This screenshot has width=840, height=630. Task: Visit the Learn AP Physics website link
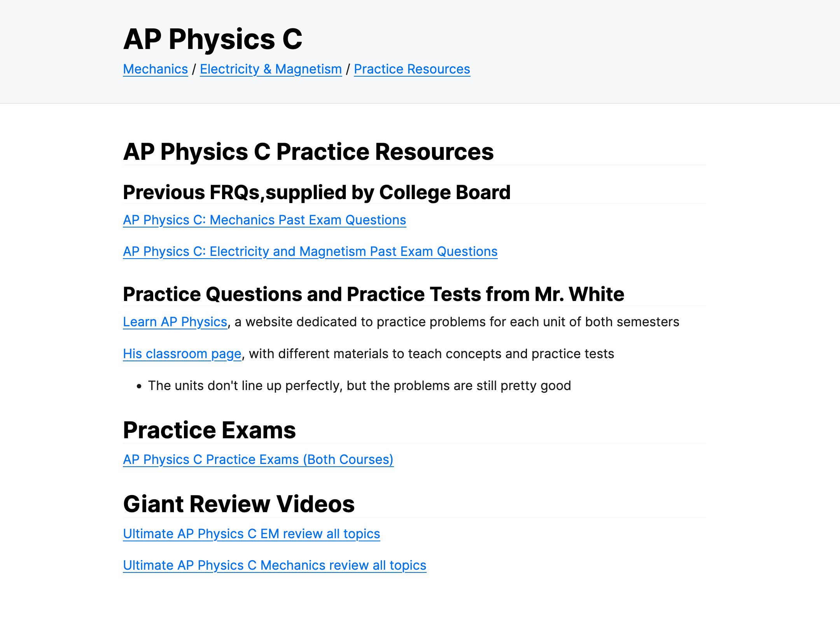[x=175, y=322]
